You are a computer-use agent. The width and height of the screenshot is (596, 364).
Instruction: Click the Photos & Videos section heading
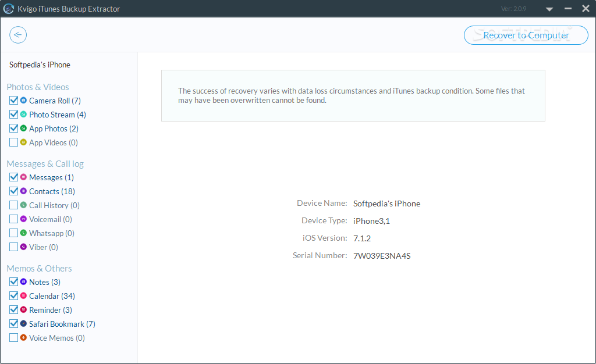click(38, 87)
